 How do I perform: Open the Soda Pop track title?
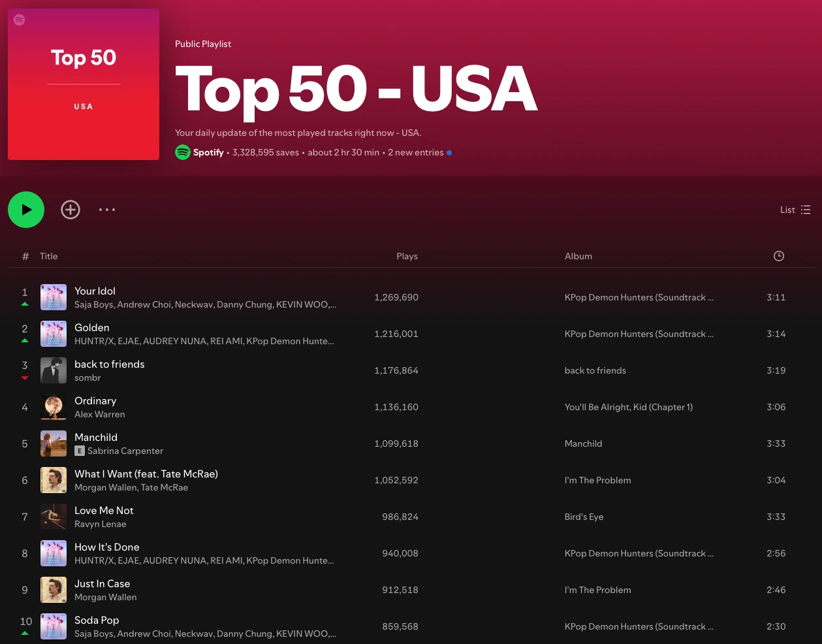click(97, 620)
